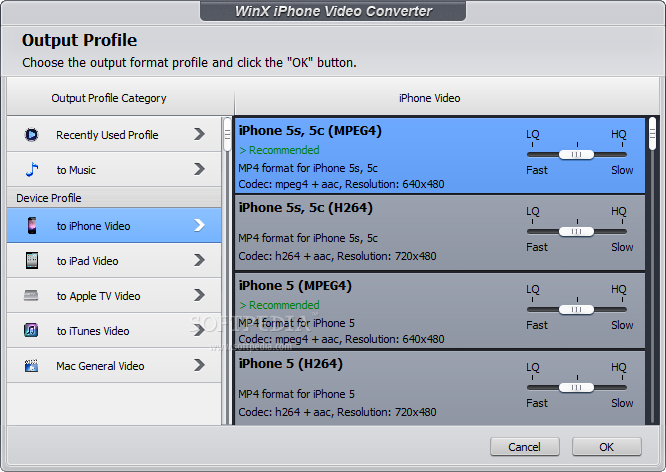The width and height of the screenshot is (666, 472).
Task: Click the category list scrollbar handle
Action: point(227,135)
